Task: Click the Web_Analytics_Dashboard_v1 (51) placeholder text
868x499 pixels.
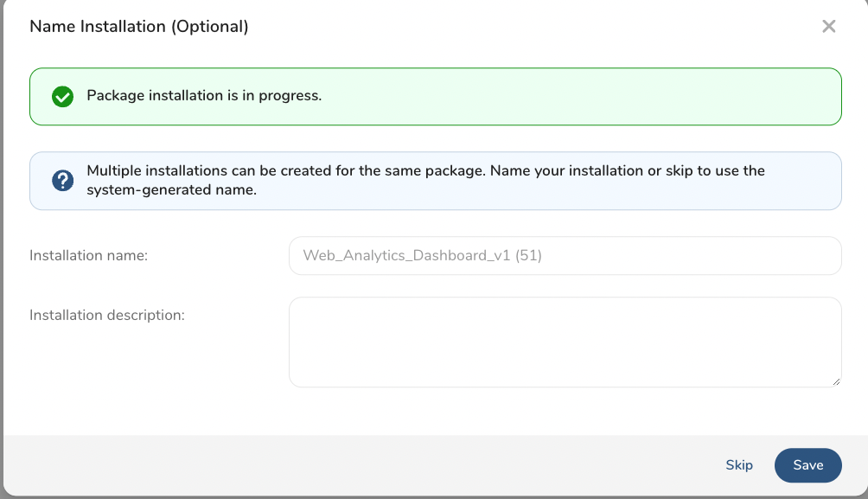Action: (x=422, y=256)
